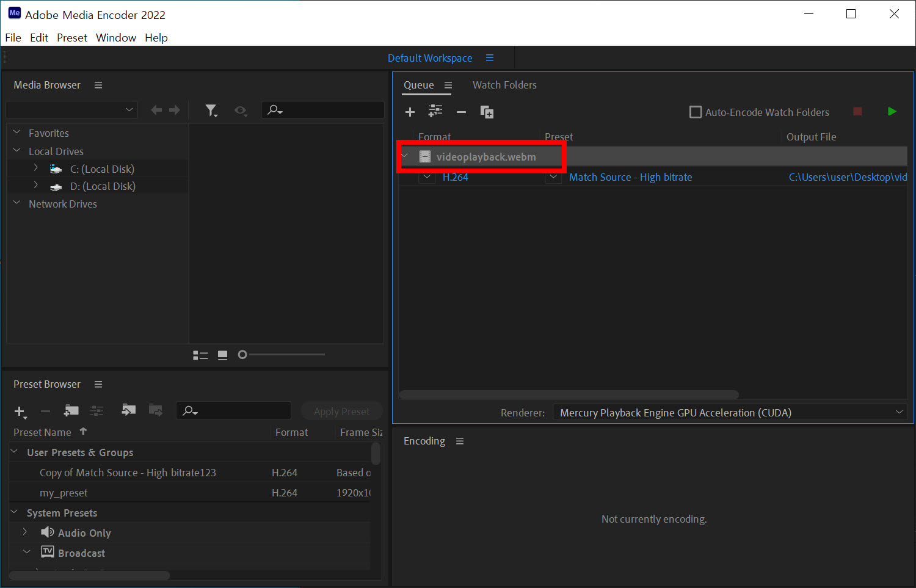Open the Preset Browser panel menu icon
916x588 pixels.
[x=98, y=384]
